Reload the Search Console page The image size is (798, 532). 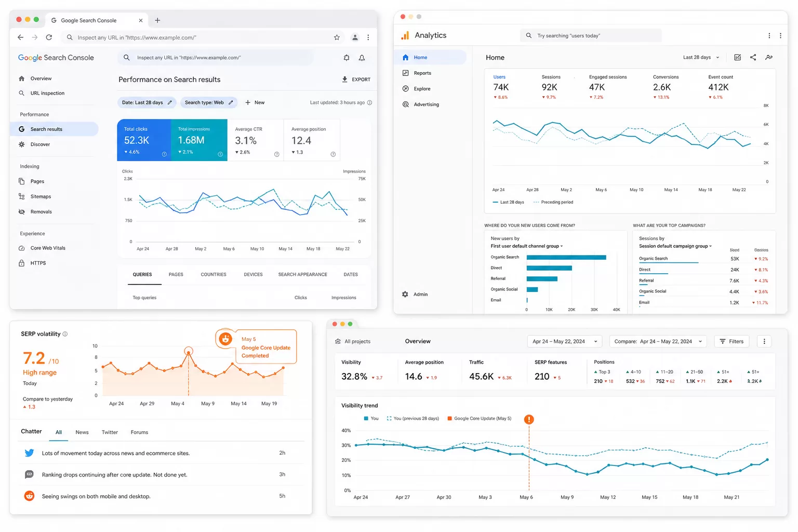pyautogui.click(x=49, y=37)
